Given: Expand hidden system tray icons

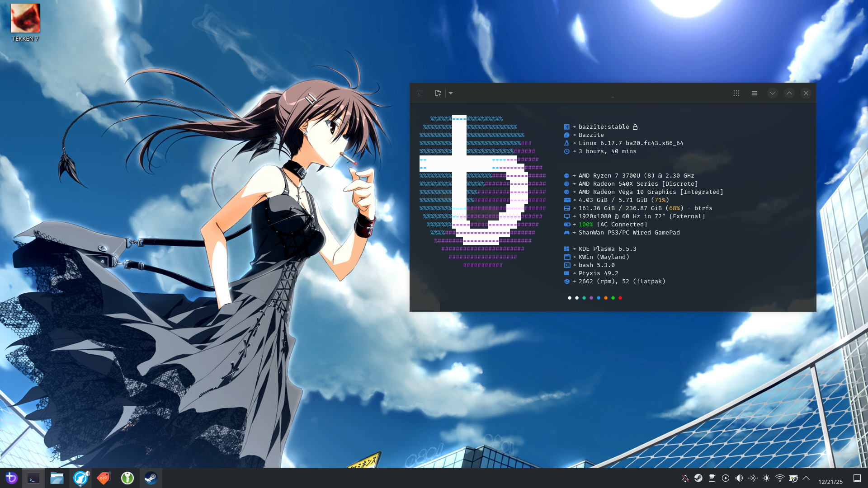Looking at the screenshot, I should pyautogui.click(x=806, y=478).
